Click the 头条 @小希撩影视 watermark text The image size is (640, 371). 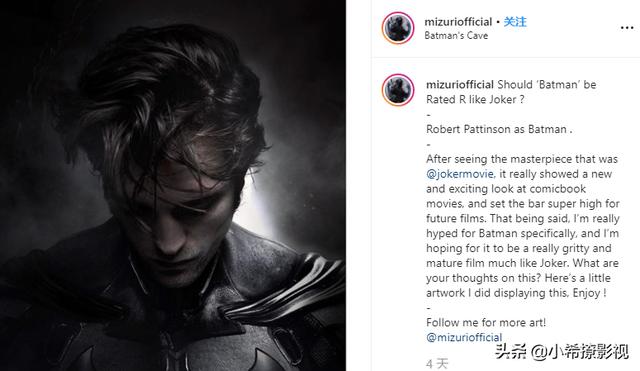(562, 351)
